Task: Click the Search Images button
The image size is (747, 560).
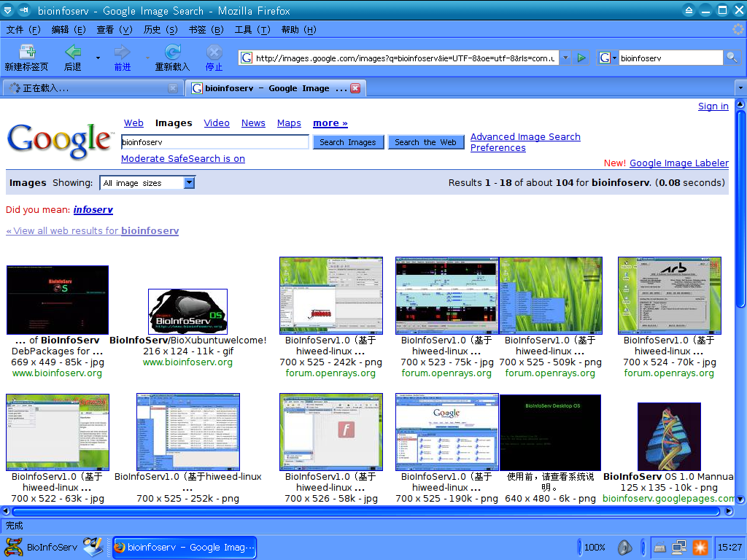Action: pyautogui.click(x=348, y=142)
